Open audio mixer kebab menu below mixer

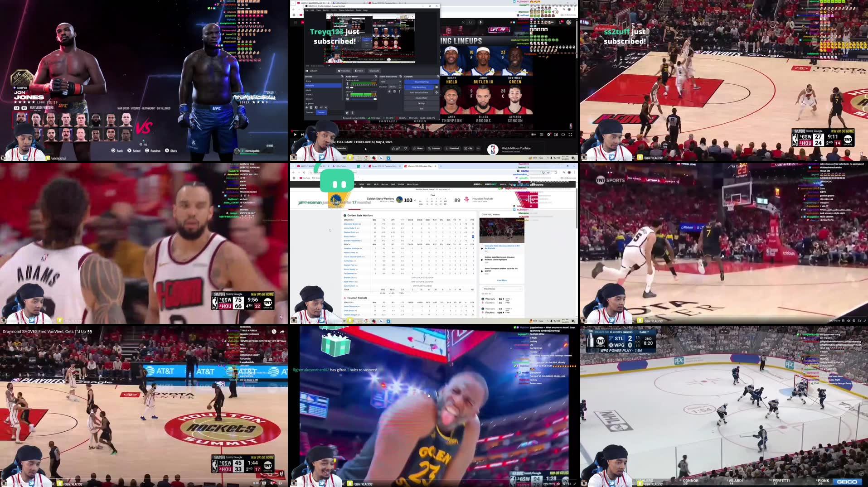click(x=352, y=113)
